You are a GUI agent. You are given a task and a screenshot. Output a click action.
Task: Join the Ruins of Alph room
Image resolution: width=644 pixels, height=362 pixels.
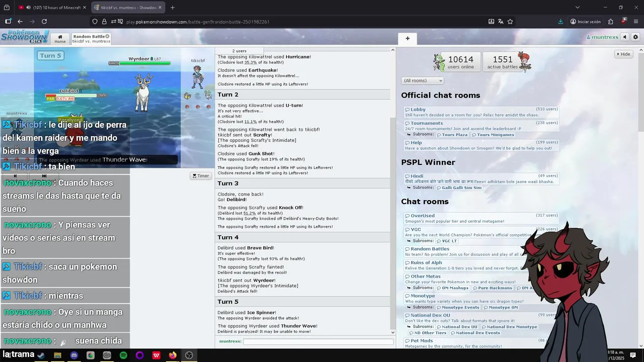point(481,265)
